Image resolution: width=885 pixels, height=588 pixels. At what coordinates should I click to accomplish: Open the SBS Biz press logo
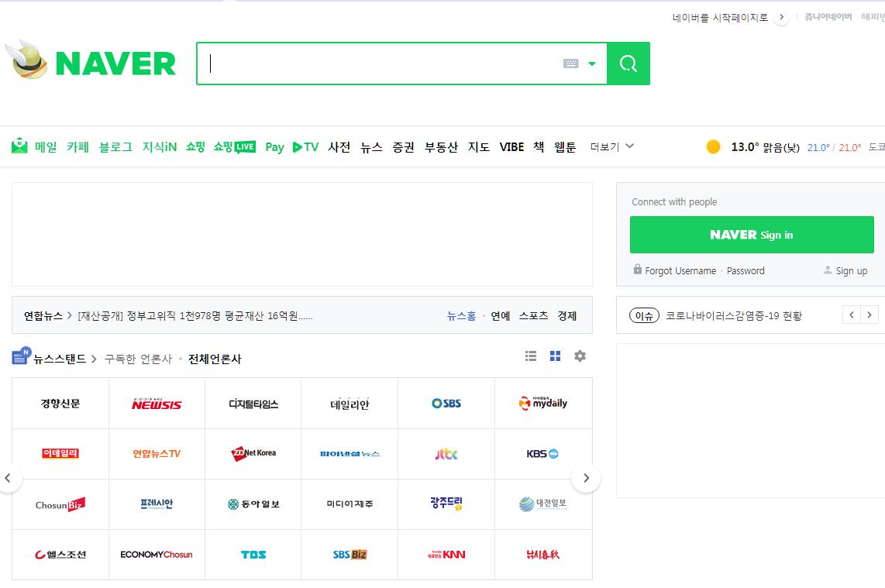[x=350, y=555]
